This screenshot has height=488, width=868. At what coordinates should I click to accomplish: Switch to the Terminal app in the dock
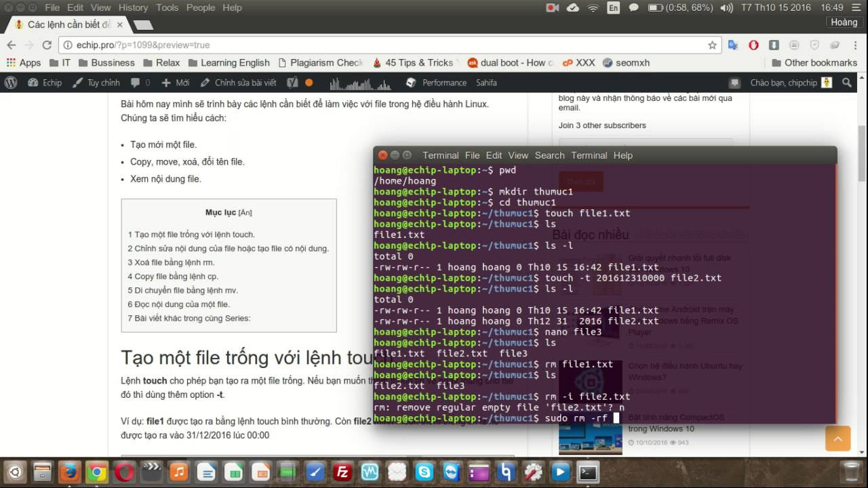coord(588,472)
